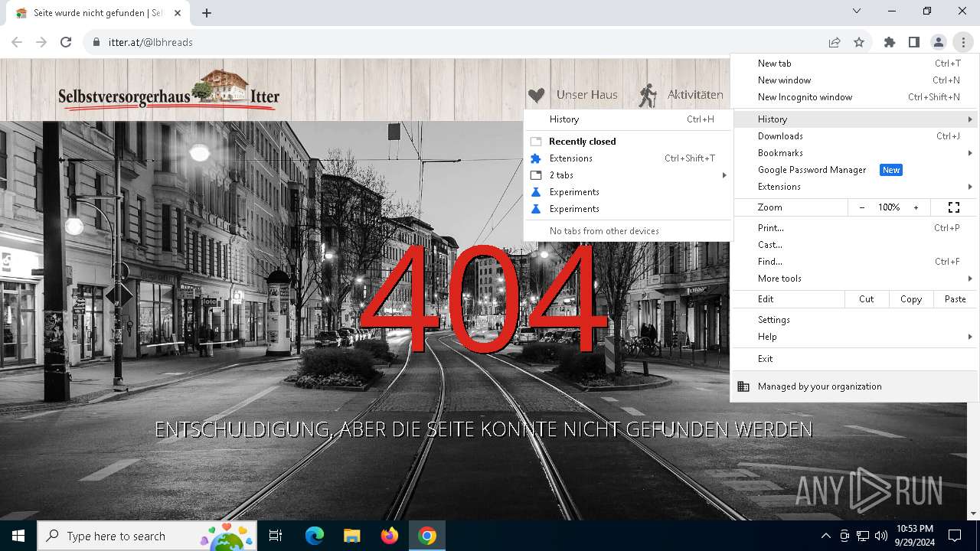Reopen the first Experiments entry
Screen dimensions: 980x551
point(628,192)
